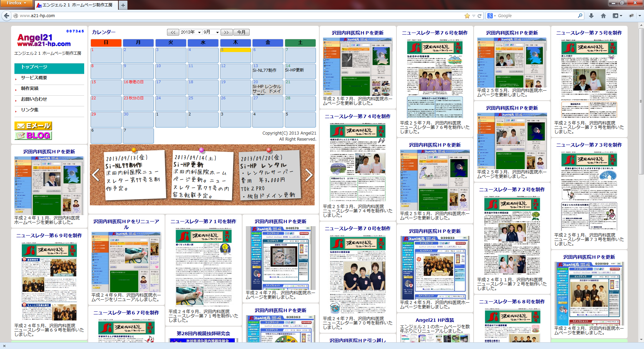The image size is (644, 349).
Task: Click the Google search input field
Action: pyautogui.click(x=536, y=16)
